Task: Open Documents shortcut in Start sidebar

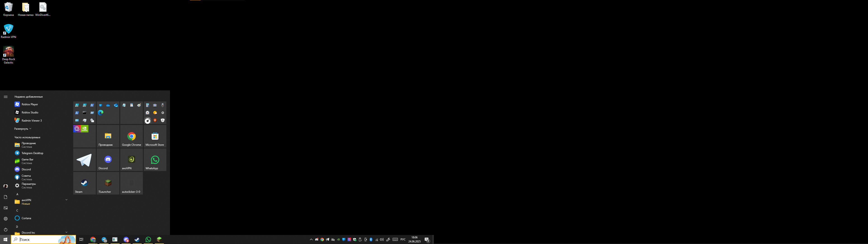Action: (x=5, y=197)
